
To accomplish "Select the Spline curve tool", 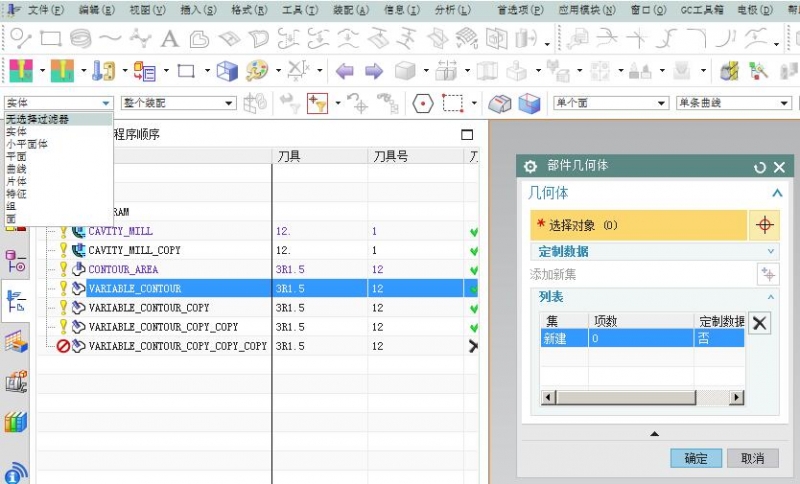I will click(110, 37).
